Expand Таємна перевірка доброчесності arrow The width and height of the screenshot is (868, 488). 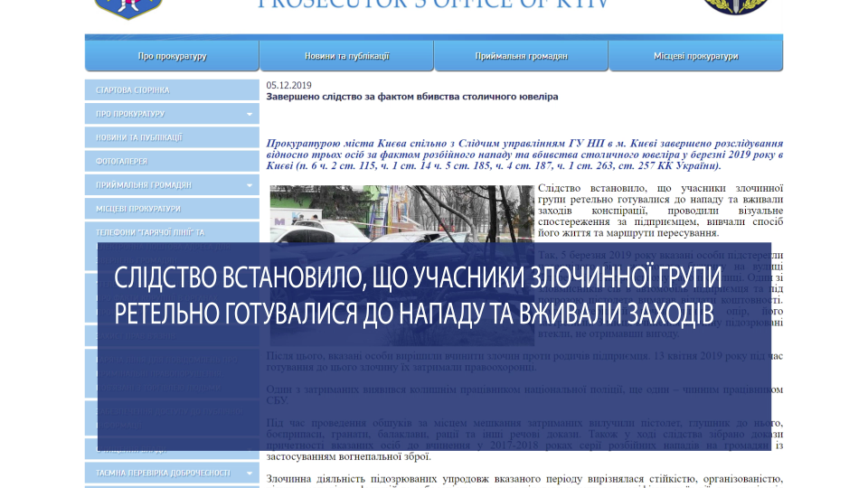tap(250, 473)
